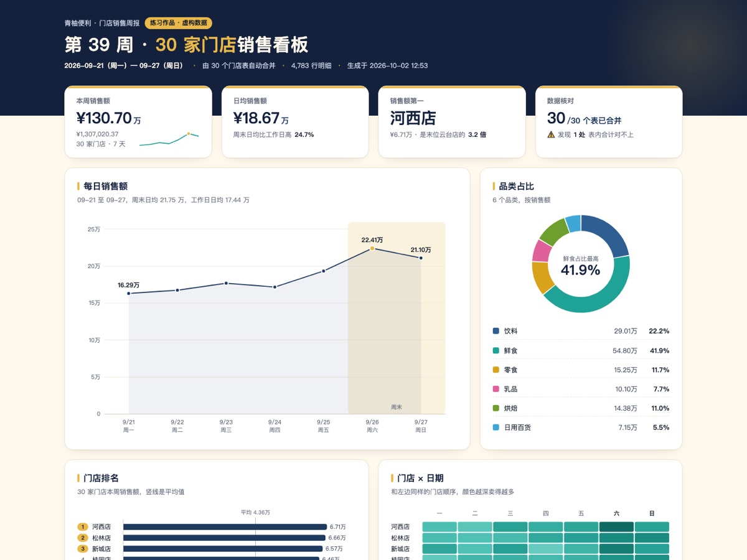
Task: Click the 新城店 heatmap cell under column 四
Action: point(546,549)
